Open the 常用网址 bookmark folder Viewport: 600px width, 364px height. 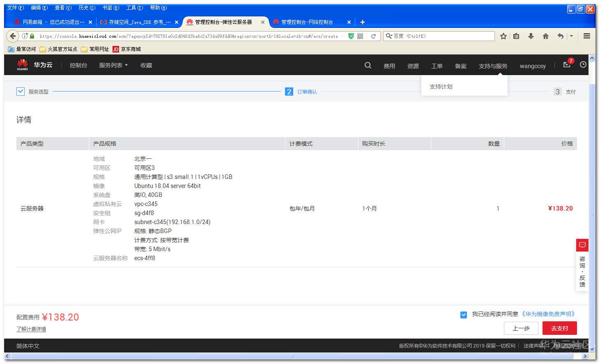point(95,49)
